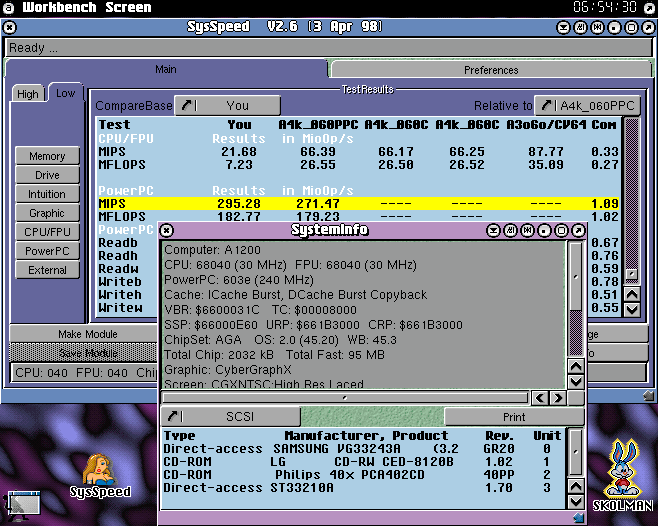Select the highlighted PowerPC MIPS 295.28 row
Screen dimensions: 658x526
click(358, 204)
